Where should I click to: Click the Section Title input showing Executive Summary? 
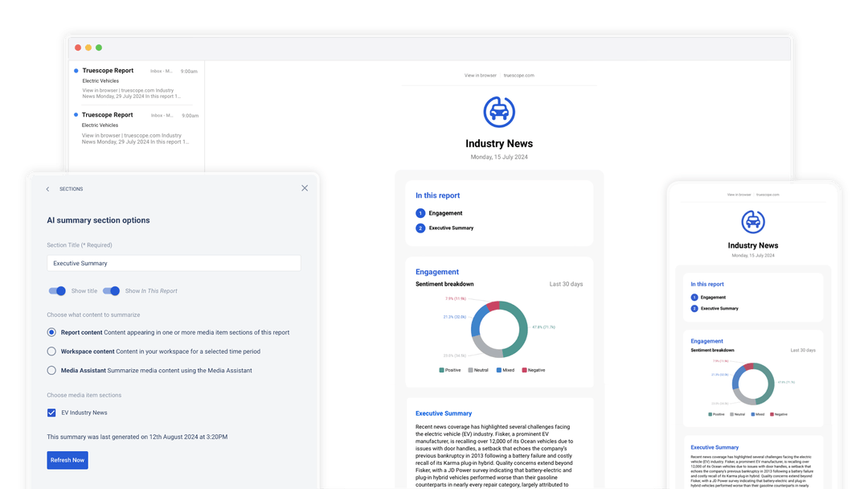tap(174, 263)
